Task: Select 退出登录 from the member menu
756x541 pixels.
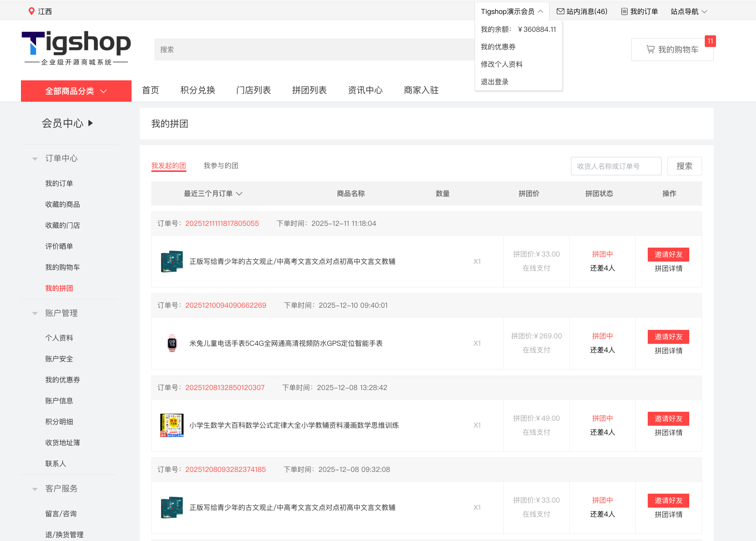Action: point(494,81)
